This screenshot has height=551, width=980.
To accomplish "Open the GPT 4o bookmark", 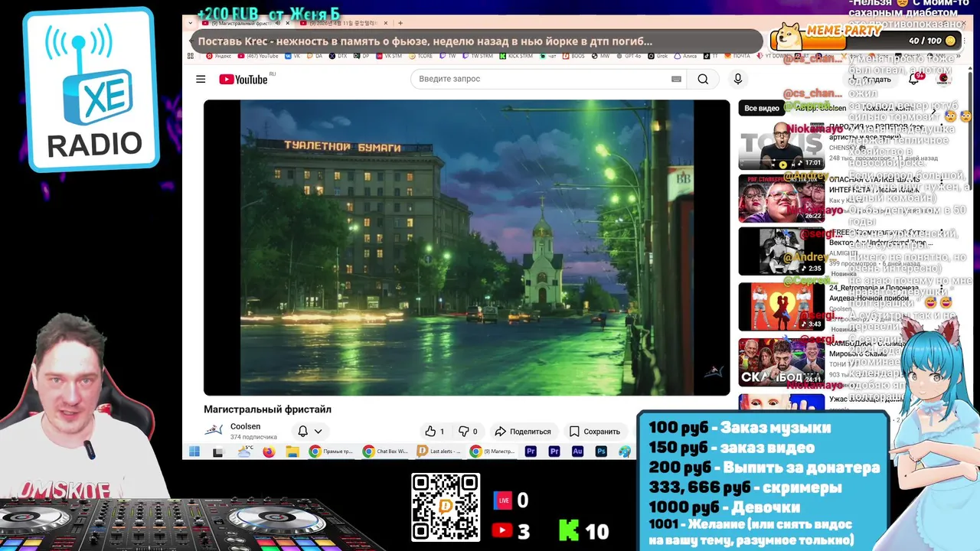I will (x=629, y=56).
